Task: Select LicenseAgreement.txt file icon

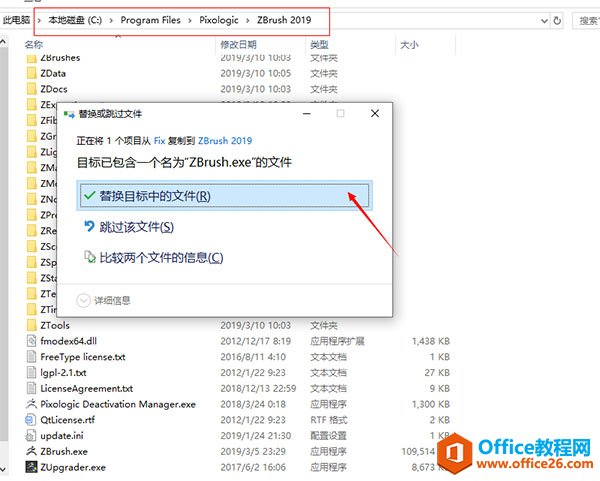Action: pos(31,388)
